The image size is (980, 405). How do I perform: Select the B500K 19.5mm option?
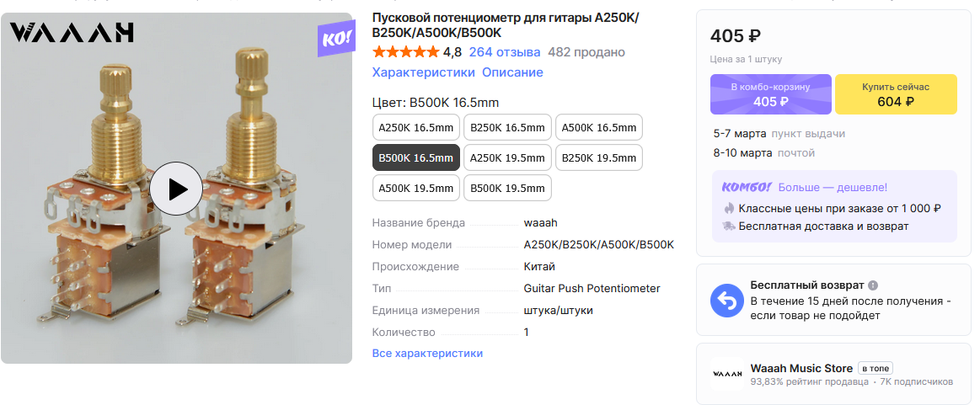[x=507, y=188]
